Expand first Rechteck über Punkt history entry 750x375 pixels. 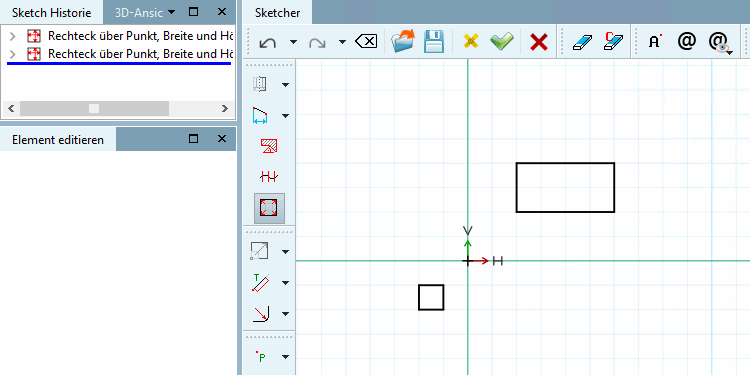[13, 36]
